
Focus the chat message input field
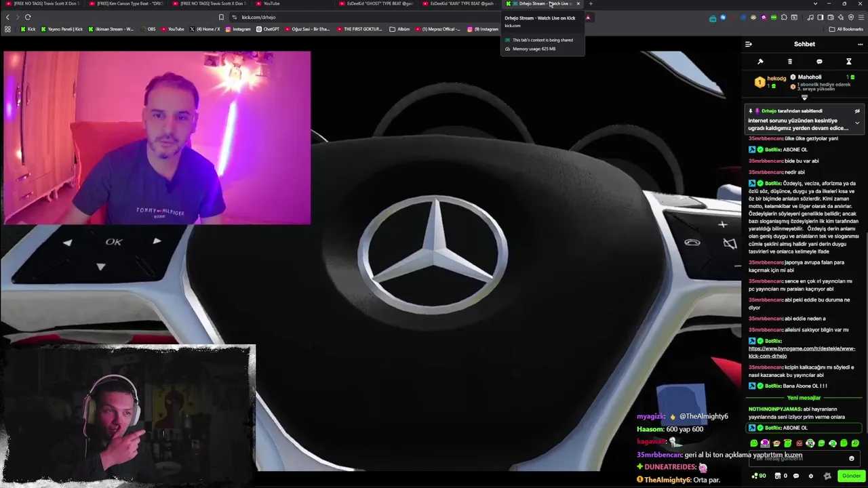point(804,458)
